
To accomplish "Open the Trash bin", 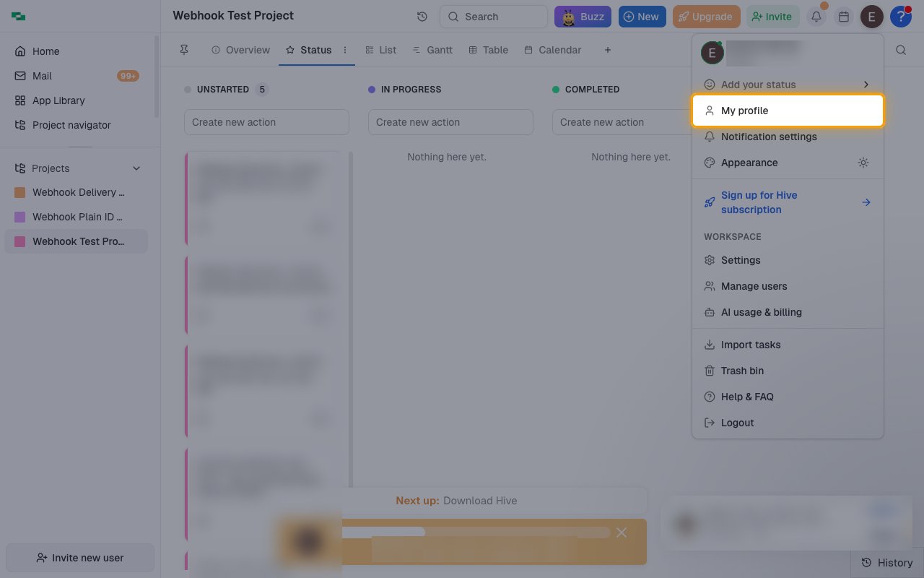I will click(x=788, y=371).
